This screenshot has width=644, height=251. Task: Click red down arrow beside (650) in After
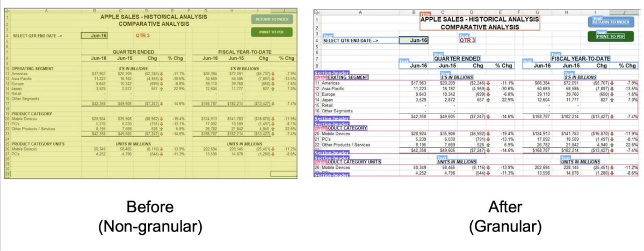click(612, 94)
